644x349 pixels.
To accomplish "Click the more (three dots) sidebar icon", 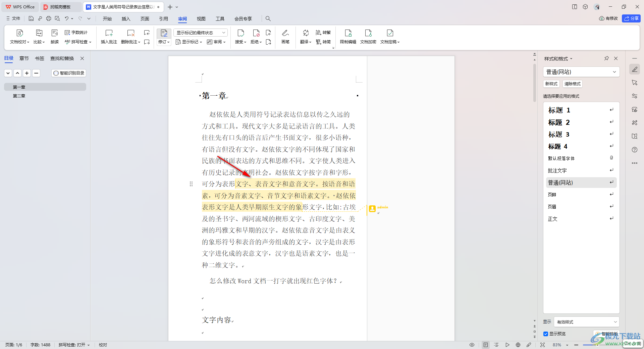I will click(634, 163).
